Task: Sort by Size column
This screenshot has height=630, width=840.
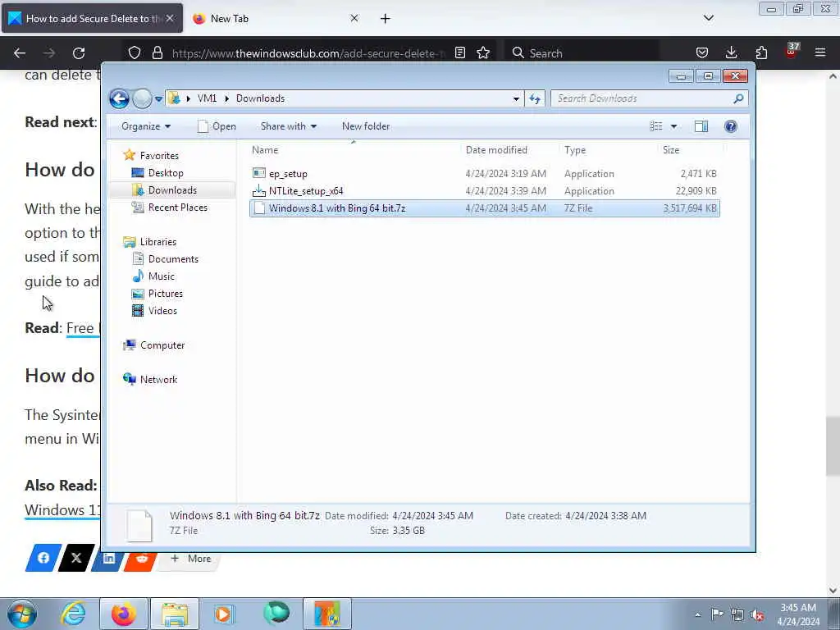Action: pos(671,150)
